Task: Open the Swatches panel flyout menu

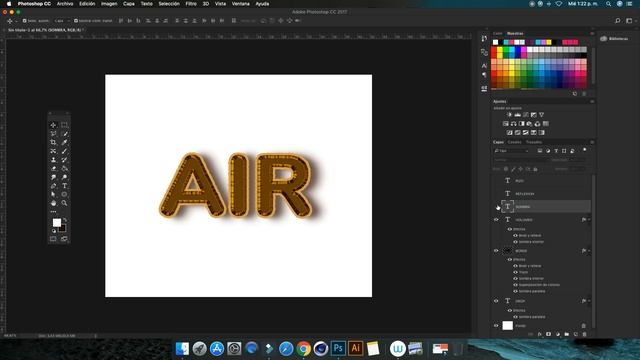Action: click(x=592, y=33)
